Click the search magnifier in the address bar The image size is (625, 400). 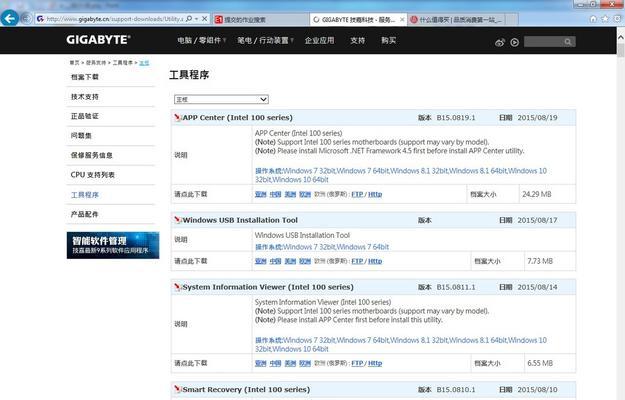point(189,19)
